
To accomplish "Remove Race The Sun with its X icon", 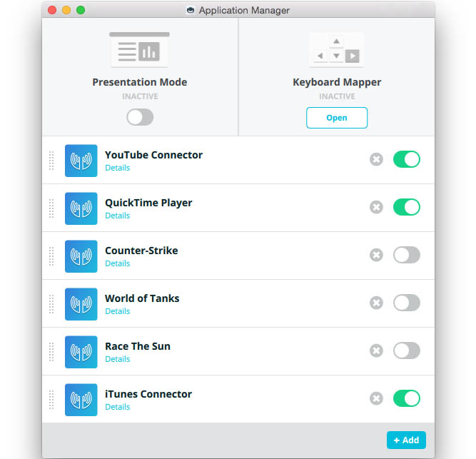I will pyautogui.click(x=376, y=350).
